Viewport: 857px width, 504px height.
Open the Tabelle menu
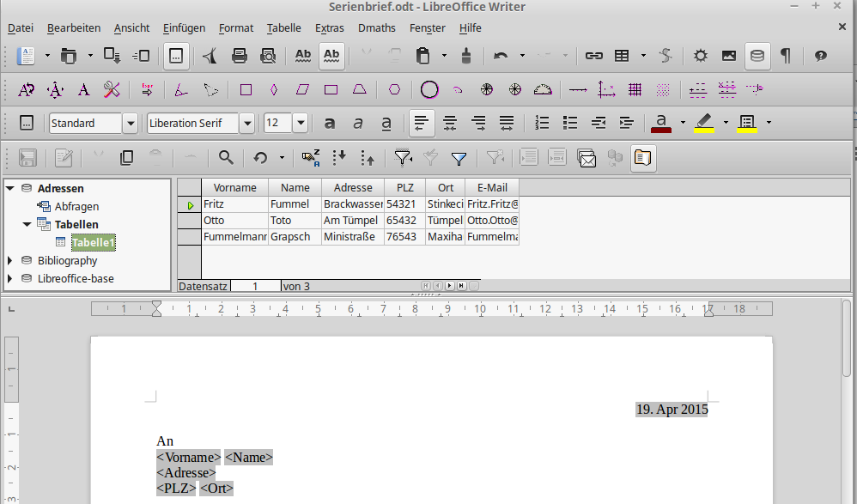[283, 27]
